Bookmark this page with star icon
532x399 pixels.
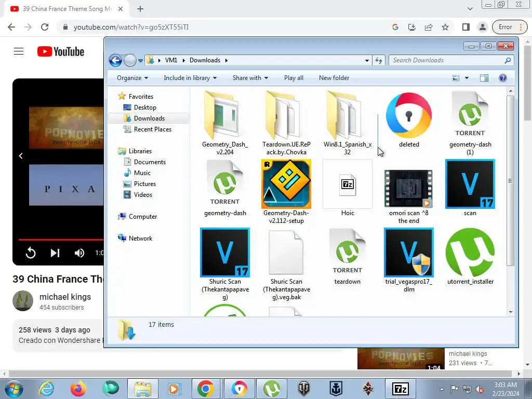(445, 27)
